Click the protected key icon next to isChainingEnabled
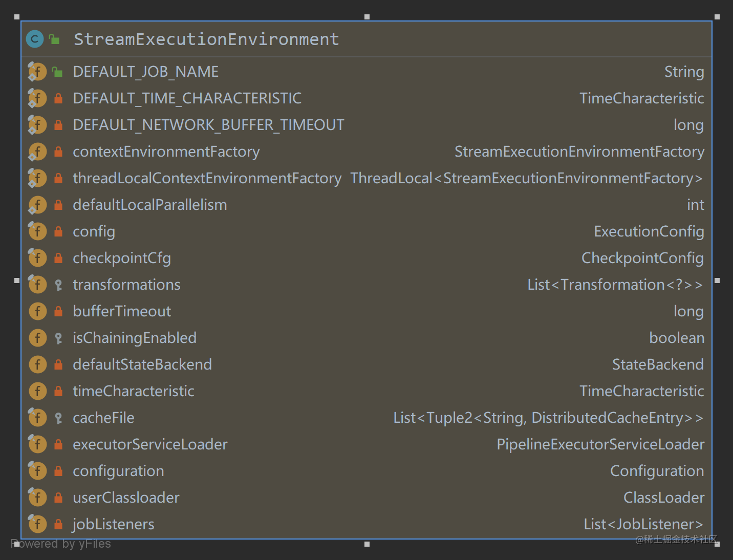The image size is (733, 560). 58,338
